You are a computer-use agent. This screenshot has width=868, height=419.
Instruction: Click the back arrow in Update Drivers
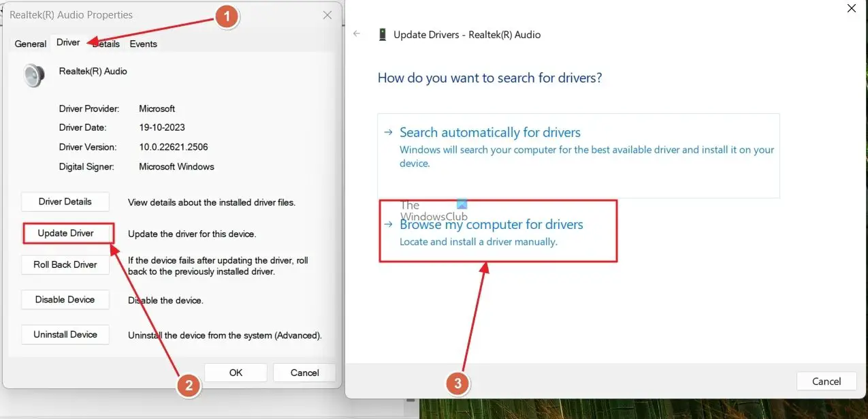coord(357,34)
